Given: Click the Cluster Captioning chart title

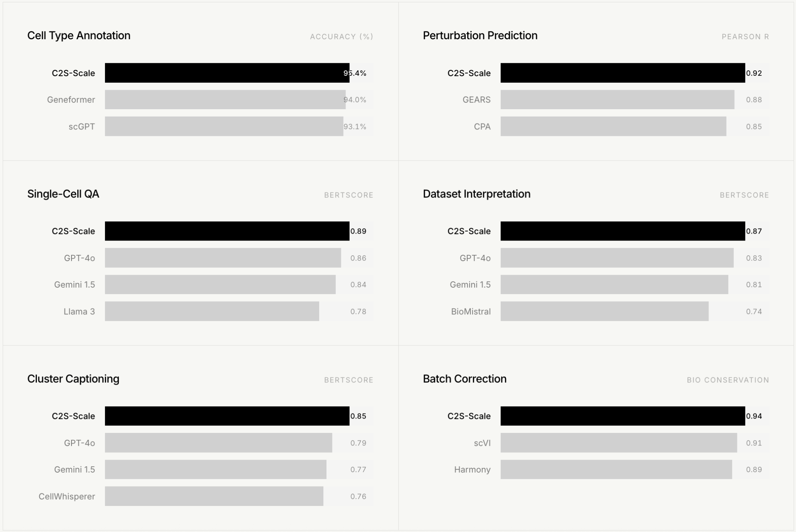Looking at the screenshot, I should (73, 379).
